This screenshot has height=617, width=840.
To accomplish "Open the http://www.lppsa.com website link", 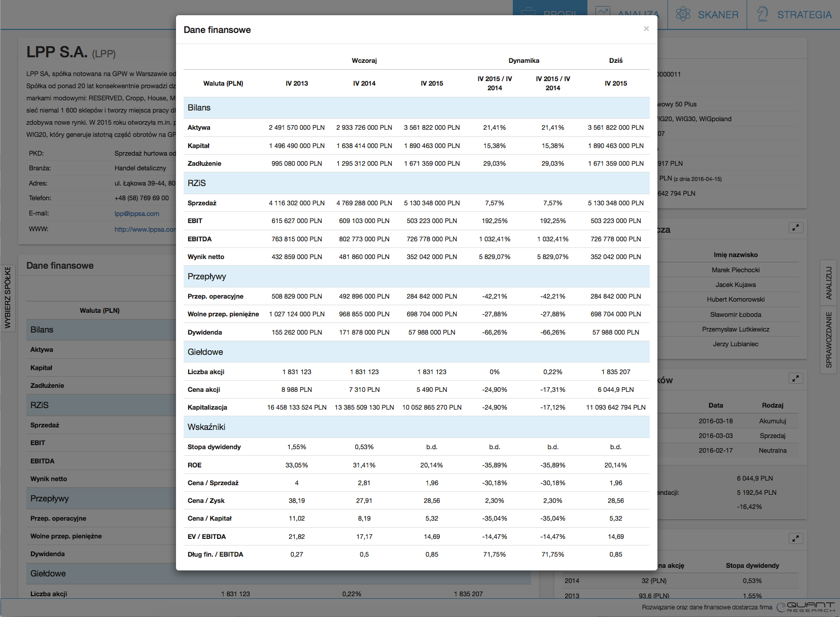I will (145, 229).
